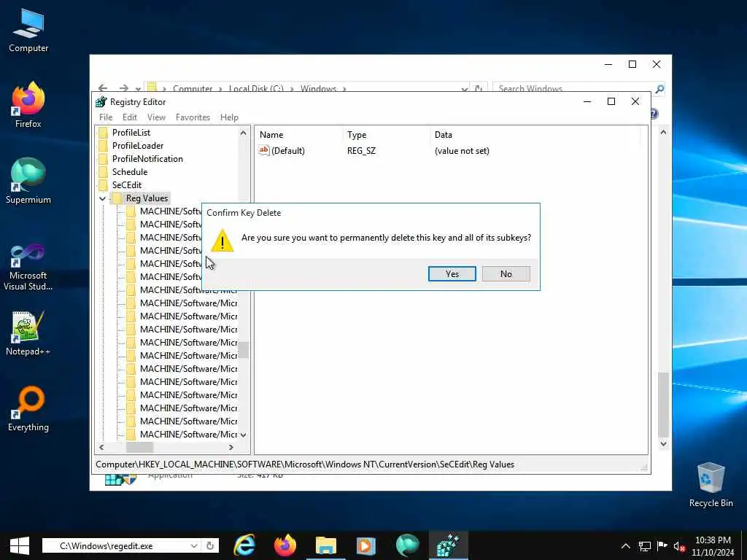Open the Edit menu in Registry Editor
747x560 pixels.
pyautogui.click(x=130, y=117)
